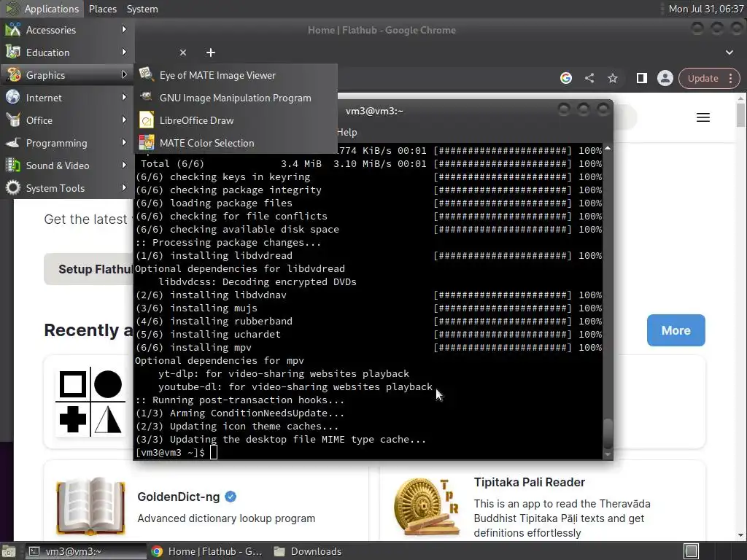
Task: Close the current Chrome tab
Action: [183, 52]
